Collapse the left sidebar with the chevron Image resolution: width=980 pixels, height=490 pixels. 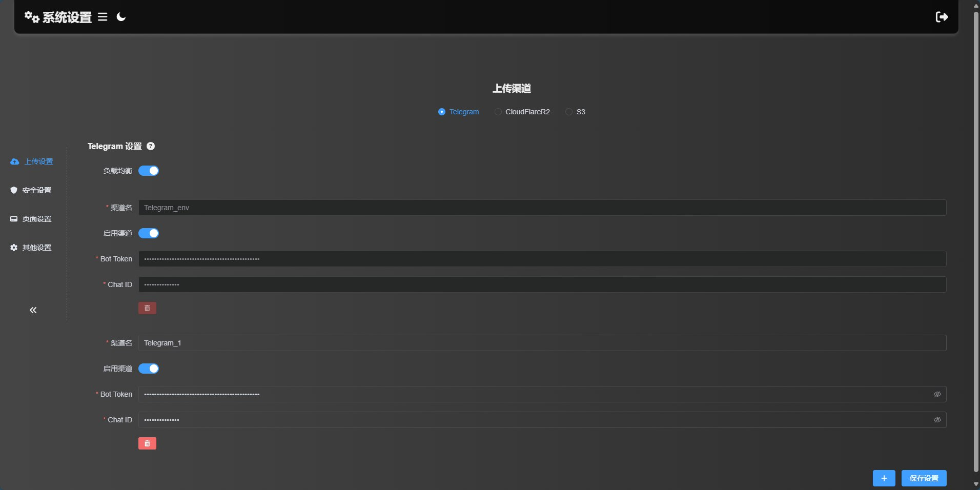click(33, 310)
